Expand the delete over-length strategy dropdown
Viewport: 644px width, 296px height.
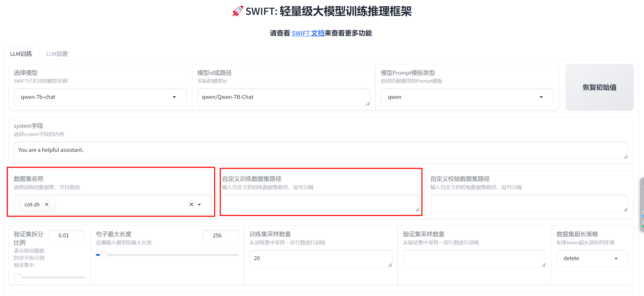pyautogui.click(x=592, y=258)
